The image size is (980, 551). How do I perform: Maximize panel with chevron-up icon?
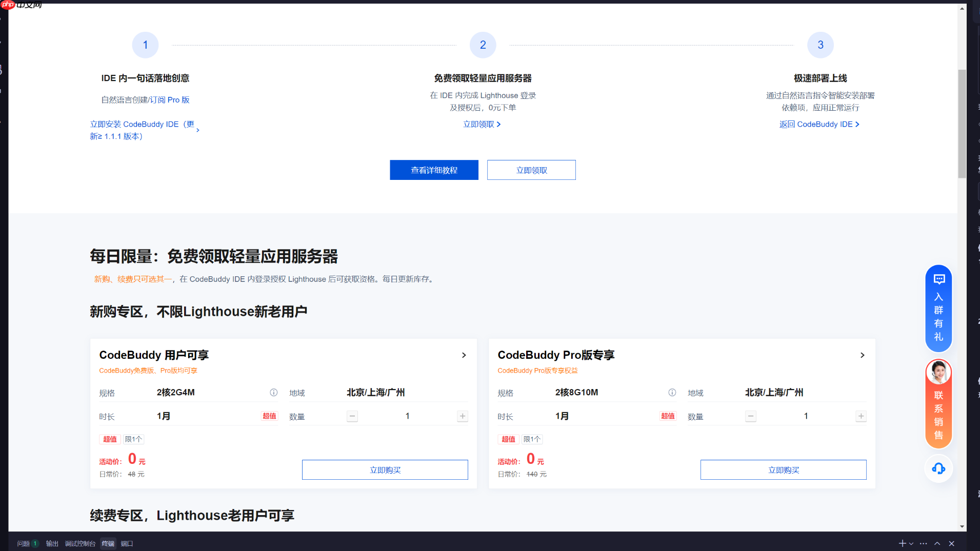pyautogui.click(x=937, y=543)
